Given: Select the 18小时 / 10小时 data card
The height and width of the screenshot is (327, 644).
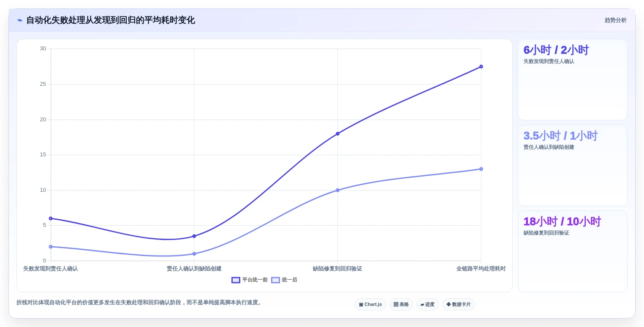Looking at the screenshot, I should 572,251.
